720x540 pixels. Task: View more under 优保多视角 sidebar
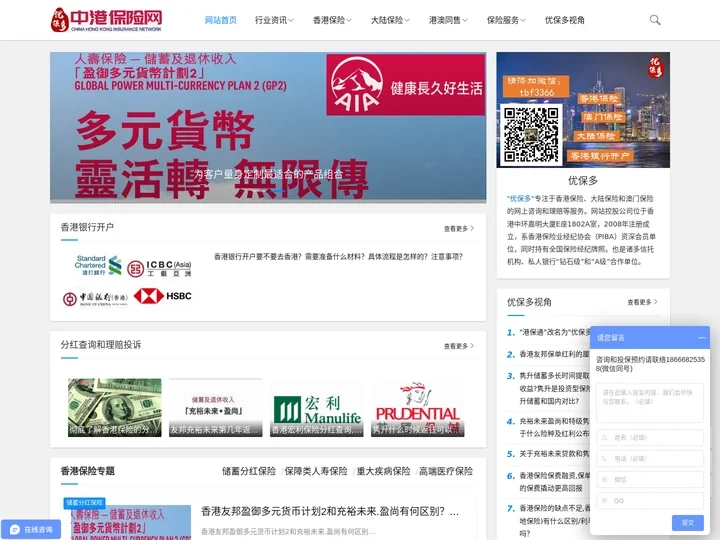coord(642,302)
